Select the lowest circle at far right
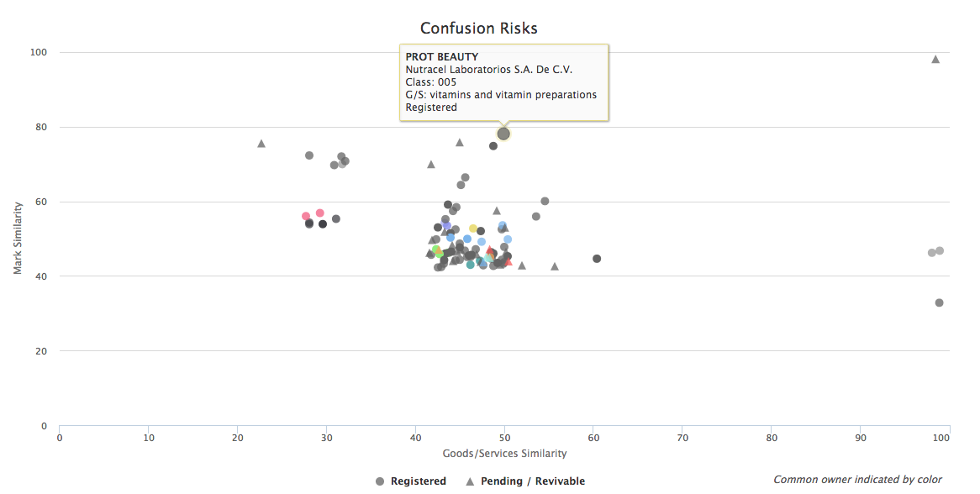This screenshot has height=494, width=980. [939, 302]
